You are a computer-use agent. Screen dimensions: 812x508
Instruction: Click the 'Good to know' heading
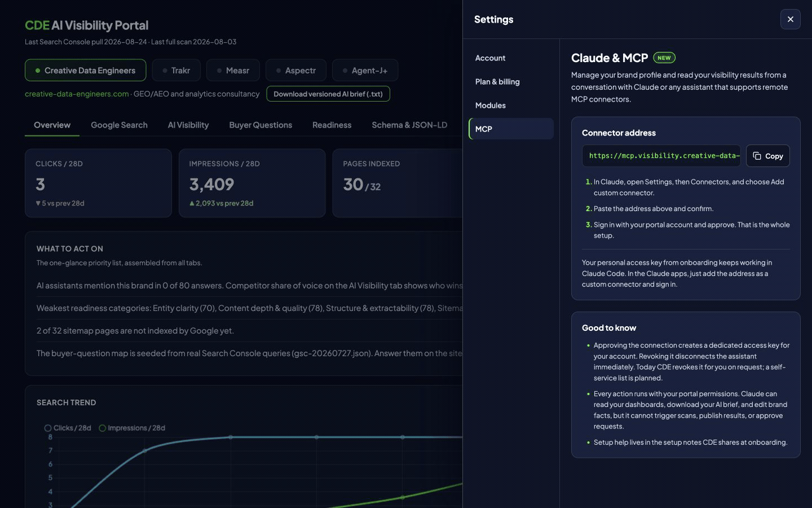[x=609, y=328]
